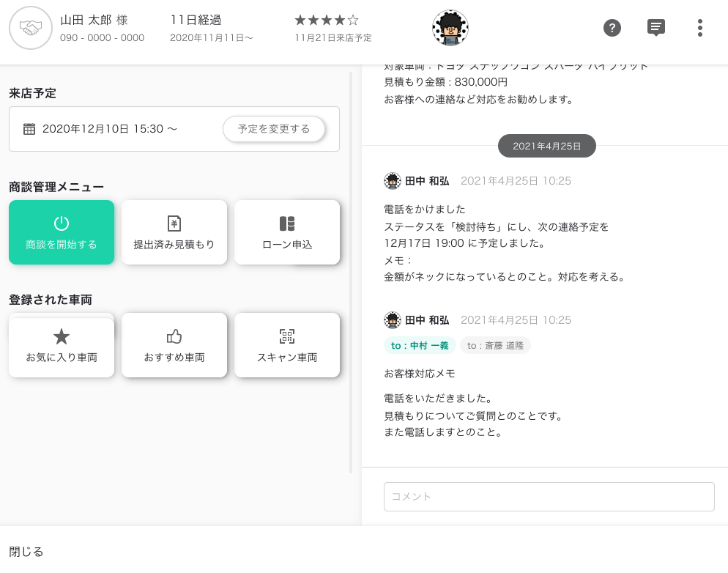Open messages with the chat bubble icon
Viewport: 728px width, 573px height.
(x=656, y=27)
